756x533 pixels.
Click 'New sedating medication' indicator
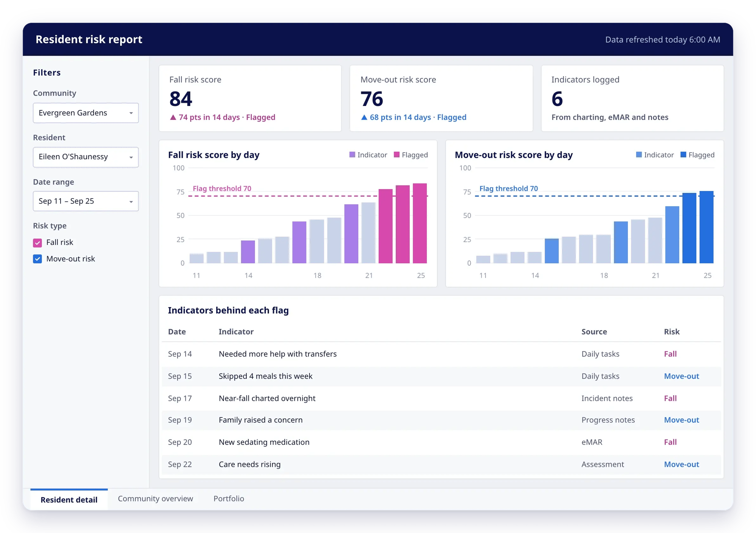coord(264,442)
